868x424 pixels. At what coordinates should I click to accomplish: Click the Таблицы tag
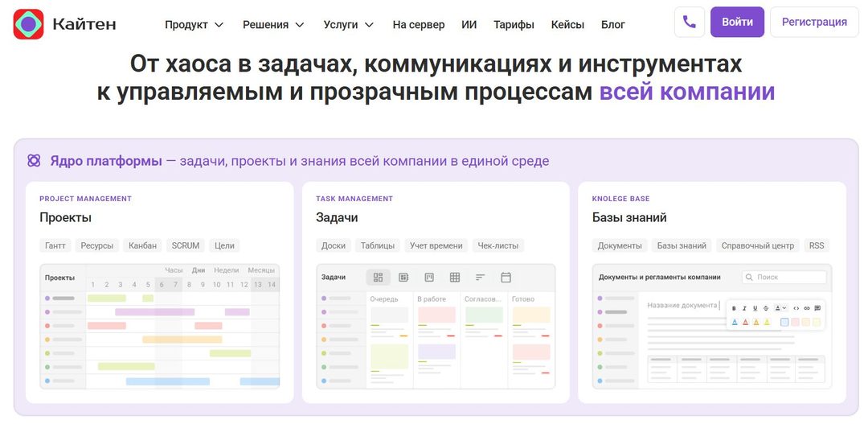(378, 245)
